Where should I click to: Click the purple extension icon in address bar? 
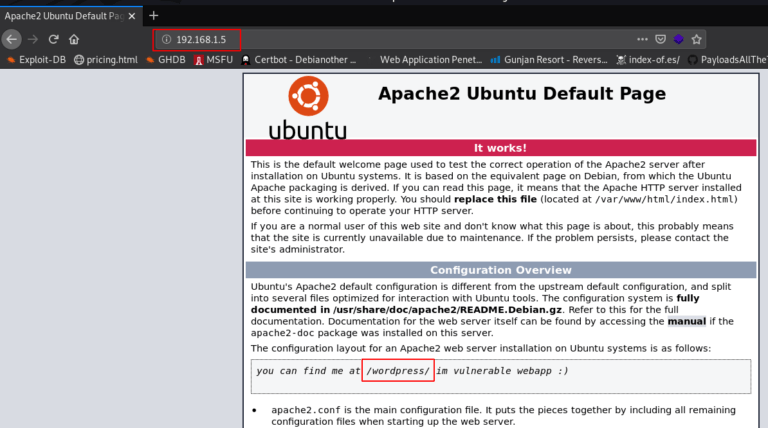click(678, 39)
